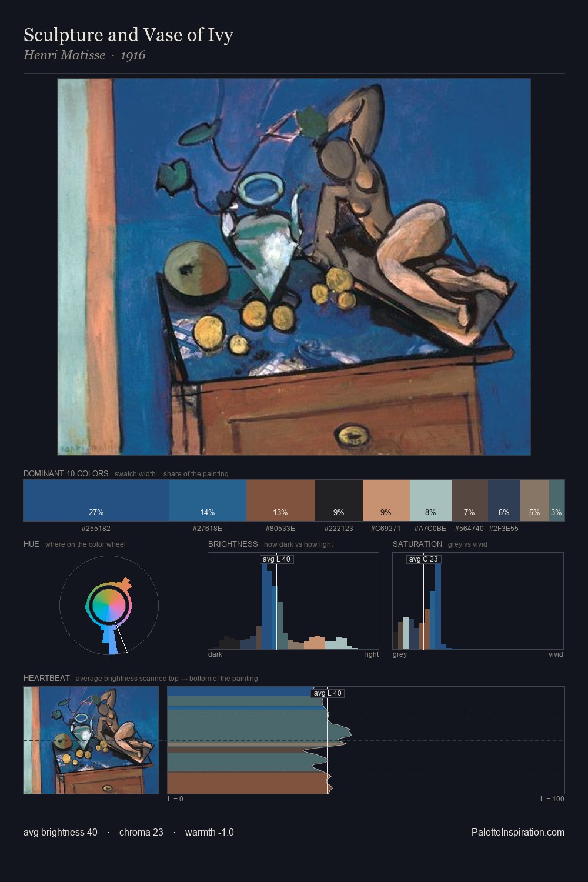Open the main painting image
This screenshot has width=588, height=882.
coord(294,267)
